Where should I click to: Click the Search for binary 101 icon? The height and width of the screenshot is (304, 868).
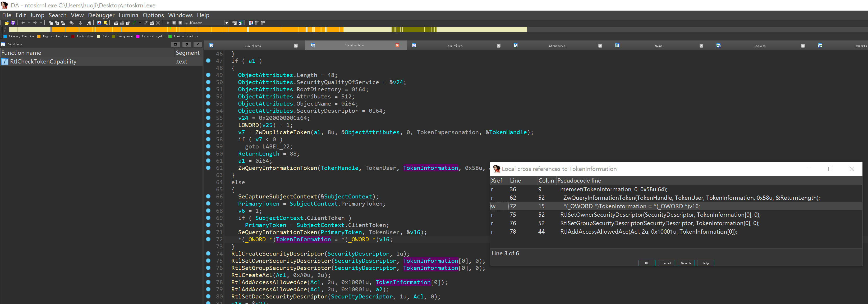tap(63, 23)
